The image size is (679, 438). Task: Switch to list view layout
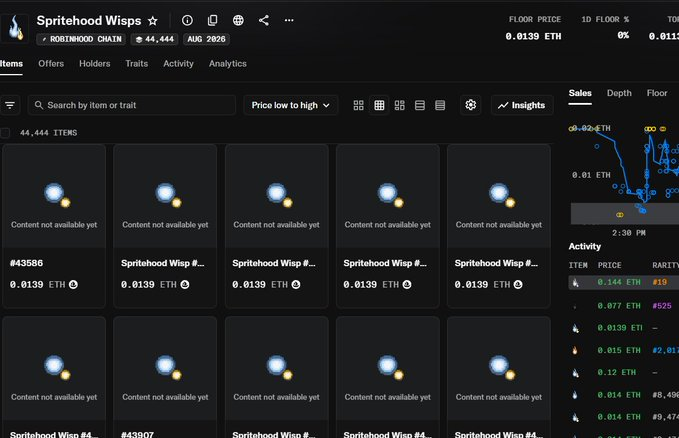click(420, 105)
